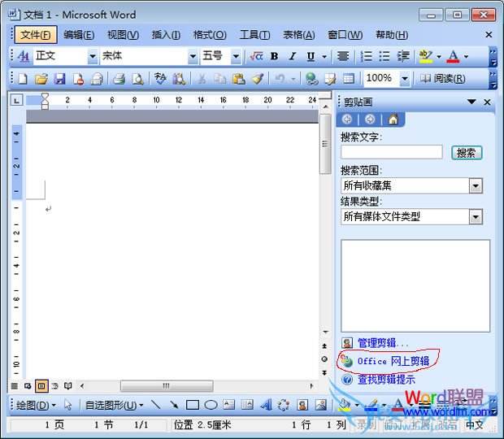Image resolution: width=504 pixels, height=439 pixels.
Task: Switch to Normal view button
Action: 14,385
